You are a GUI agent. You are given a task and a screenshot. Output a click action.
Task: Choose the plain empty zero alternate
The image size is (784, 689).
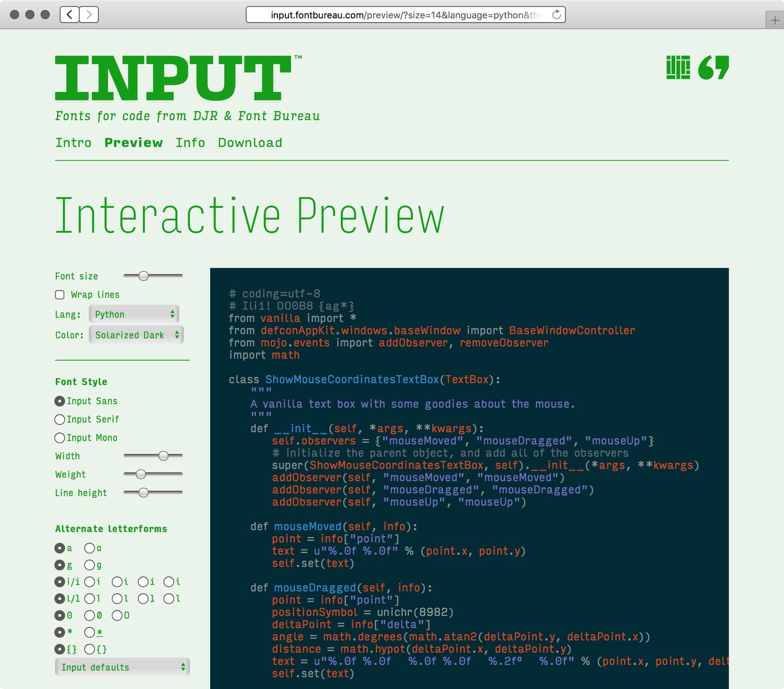(x=117, y=615)
